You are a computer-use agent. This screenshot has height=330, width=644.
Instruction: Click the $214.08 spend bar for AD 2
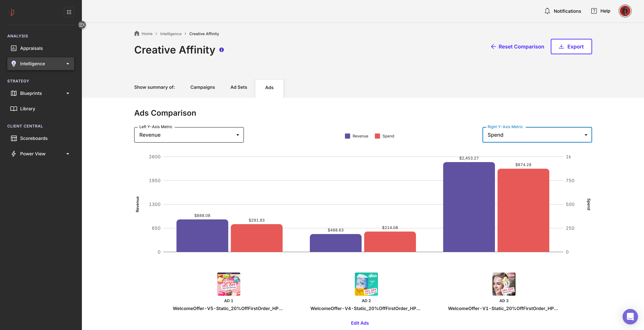pyautogui.click(x=390, y=242)
